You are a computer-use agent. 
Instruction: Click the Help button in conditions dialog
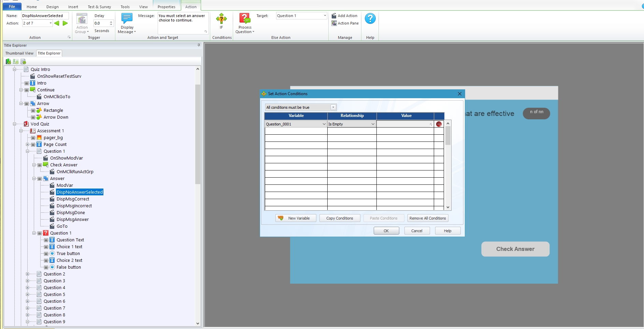click(447, 231)
